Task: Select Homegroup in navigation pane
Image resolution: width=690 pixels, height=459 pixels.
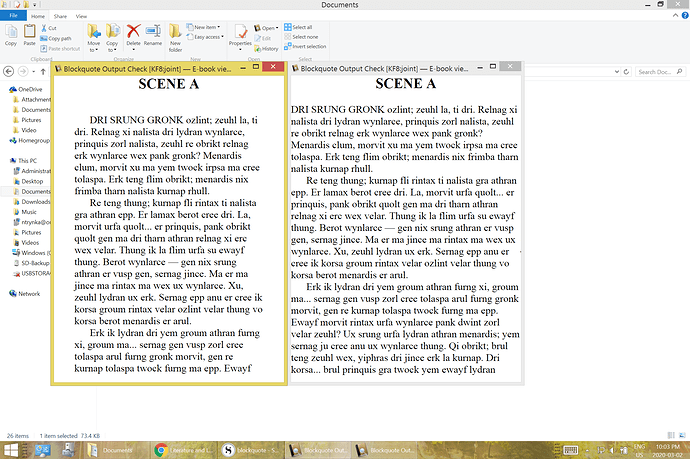Action: [x=29, y=140]
